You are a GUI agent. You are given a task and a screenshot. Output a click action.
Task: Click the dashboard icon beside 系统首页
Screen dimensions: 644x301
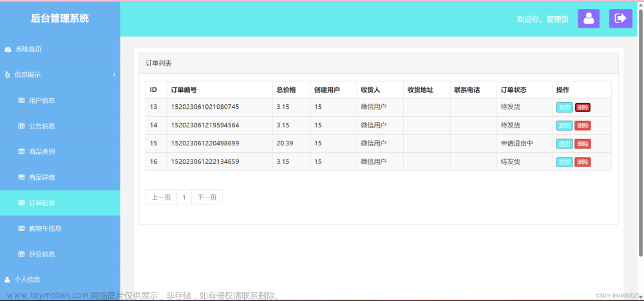click(x=8, y=50)
